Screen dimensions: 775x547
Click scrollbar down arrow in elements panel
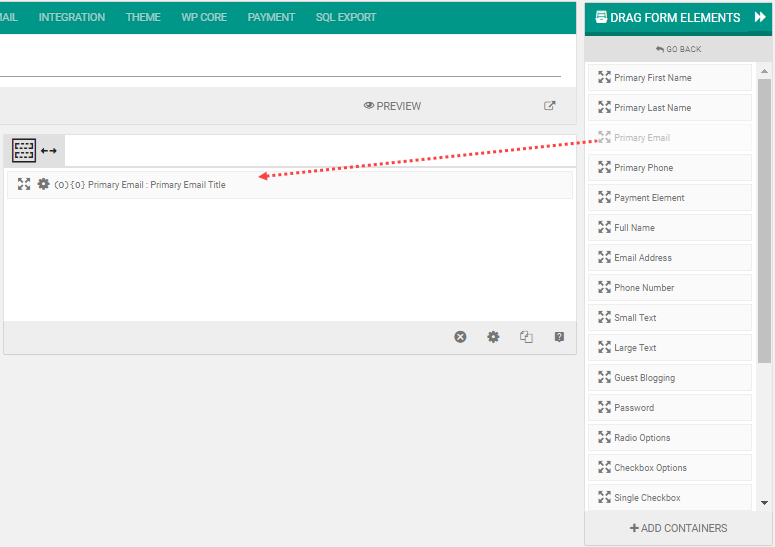(x=765, y=503)
